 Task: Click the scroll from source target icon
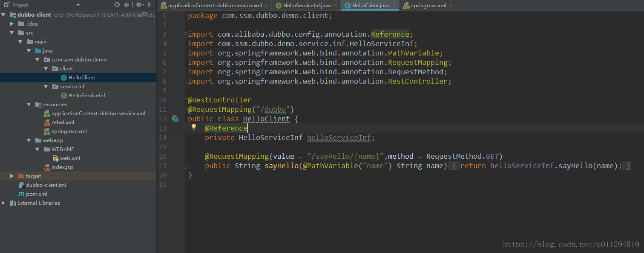[x=117, y=5]
